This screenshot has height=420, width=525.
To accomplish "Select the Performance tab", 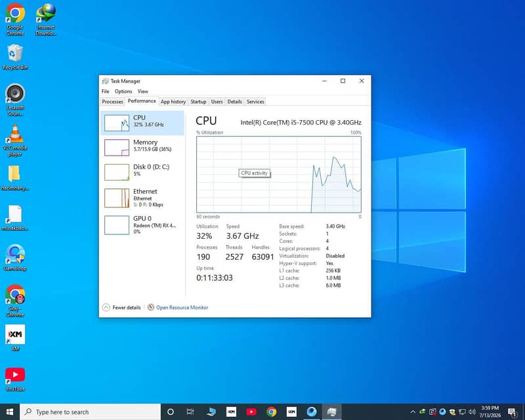I will (142, 101).
